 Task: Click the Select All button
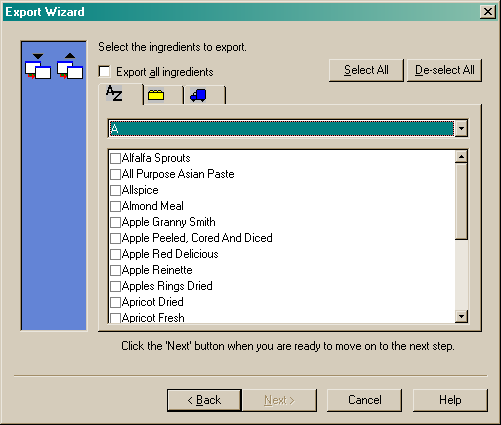tap(366, 70)
